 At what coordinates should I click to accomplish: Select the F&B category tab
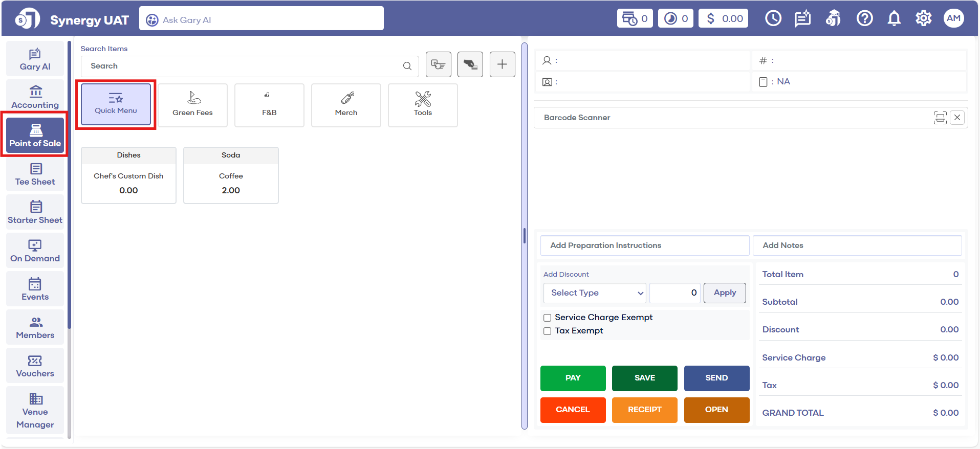tap(269, 105)
